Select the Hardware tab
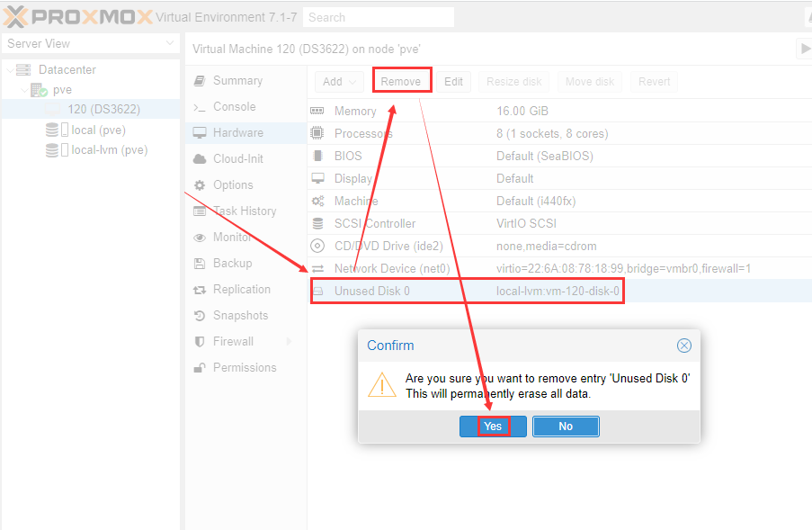This screenshot has width=812, height=530. 246,132
